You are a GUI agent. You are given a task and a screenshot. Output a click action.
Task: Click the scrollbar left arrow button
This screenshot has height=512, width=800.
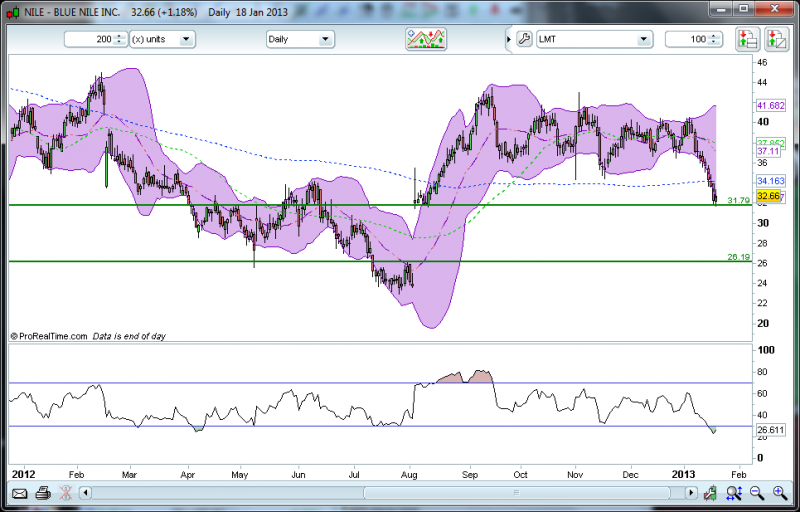[x=85, y=493]
